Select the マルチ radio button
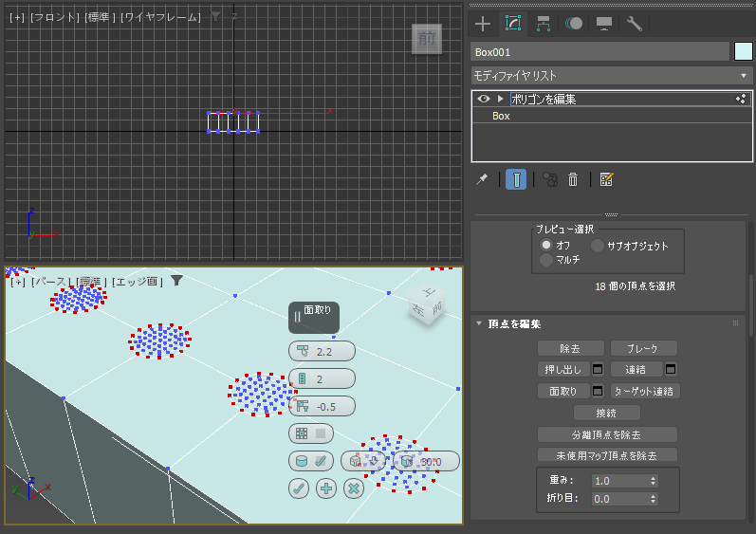This screenshot has width=756, height=534. click(x=545, y=260)
